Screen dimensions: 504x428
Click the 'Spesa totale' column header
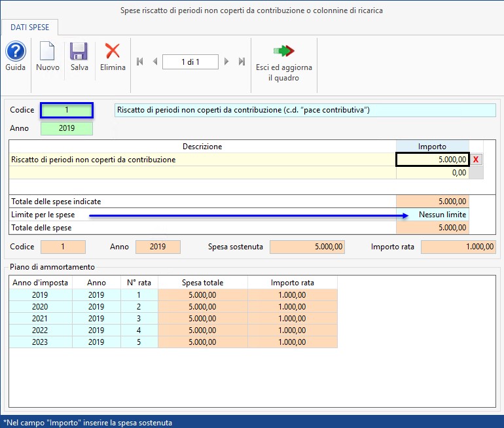tap(202, 283)
